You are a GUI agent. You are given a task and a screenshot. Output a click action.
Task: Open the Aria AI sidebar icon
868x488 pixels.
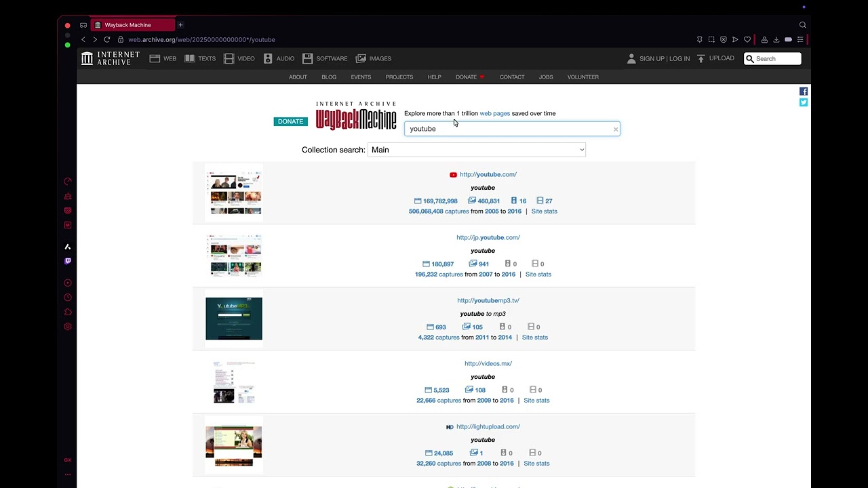(68, 247)
